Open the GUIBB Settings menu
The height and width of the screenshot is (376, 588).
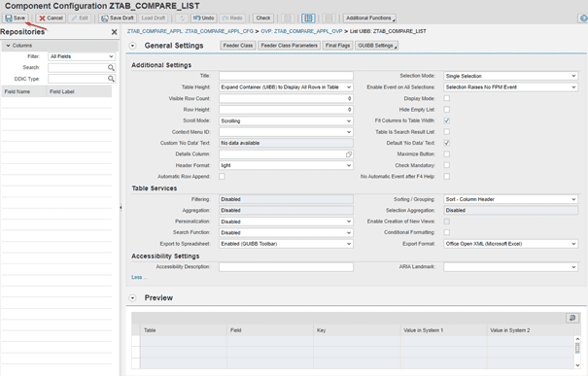(376, 46)
